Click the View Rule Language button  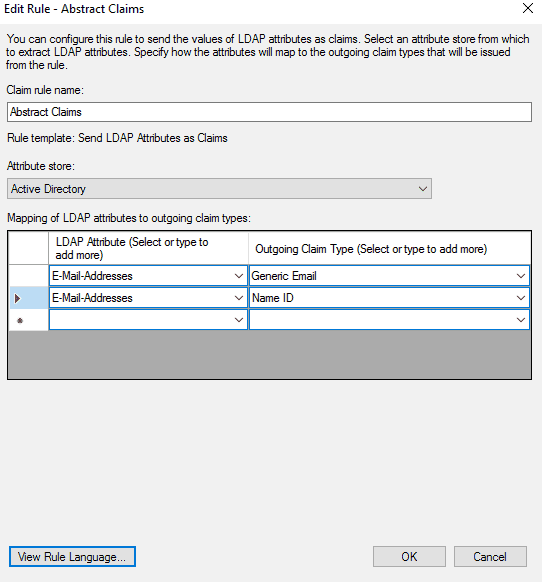tap(72, 556)
